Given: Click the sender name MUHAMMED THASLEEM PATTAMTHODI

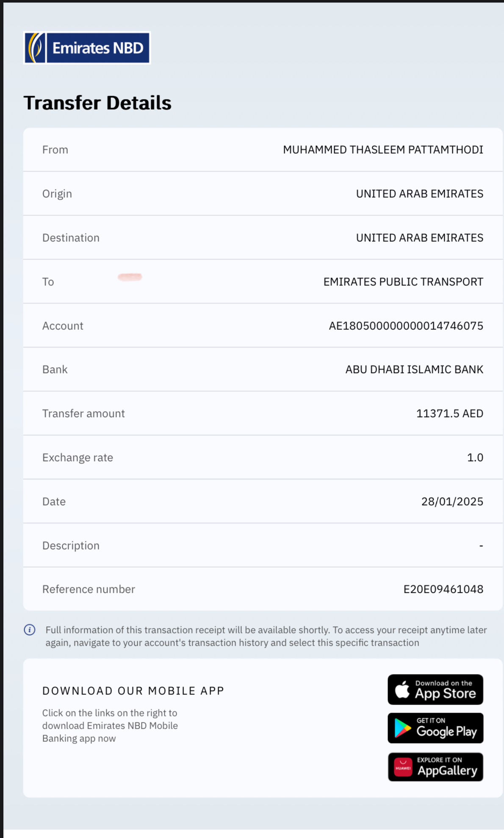Looking at the screenshot, I should pos(383,149).
